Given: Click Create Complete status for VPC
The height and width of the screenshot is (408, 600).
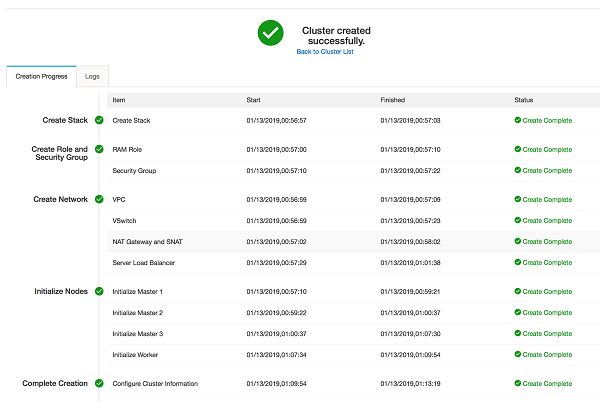Looking at the screenshot, I should [x=546, y=199].
